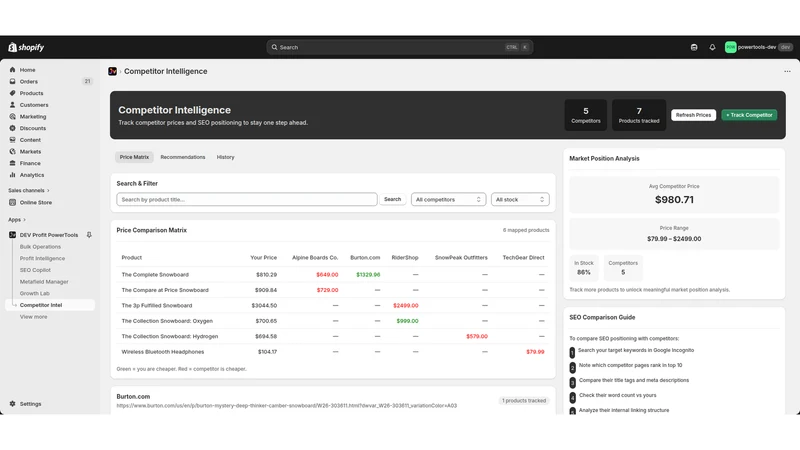Viewport: 800px width, 450px height.
Task: Open Profit Intelligence in sidebar
Action: pos(42,259)
